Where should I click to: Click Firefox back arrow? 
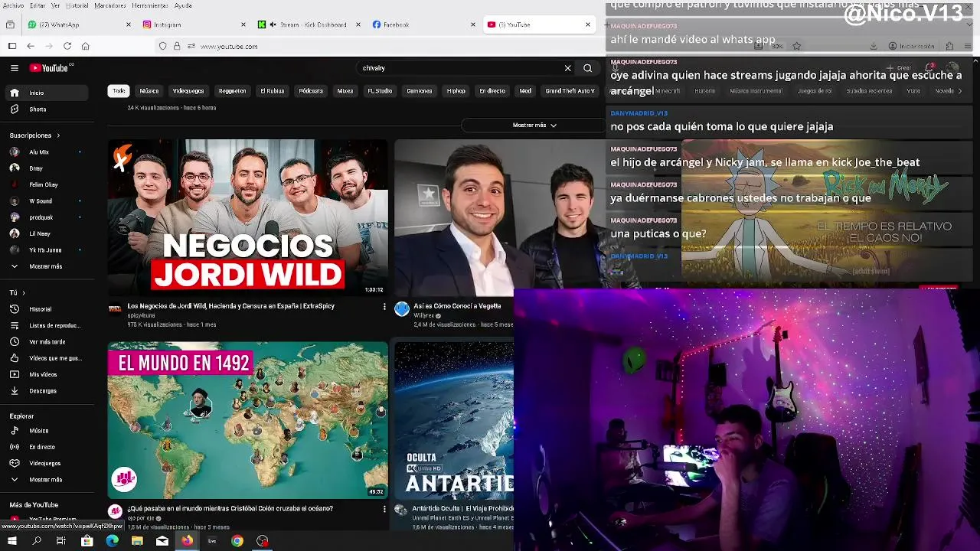31,46
